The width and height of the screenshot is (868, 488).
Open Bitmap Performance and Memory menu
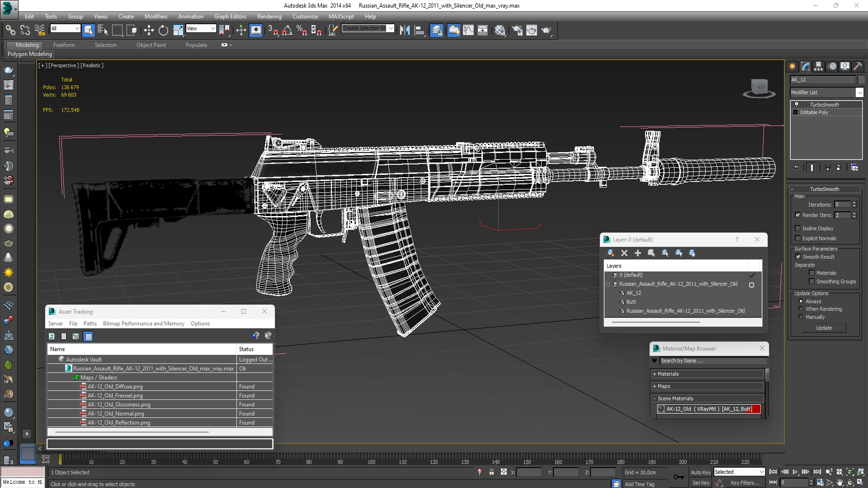pyautogui.click(x=143, y=324)
